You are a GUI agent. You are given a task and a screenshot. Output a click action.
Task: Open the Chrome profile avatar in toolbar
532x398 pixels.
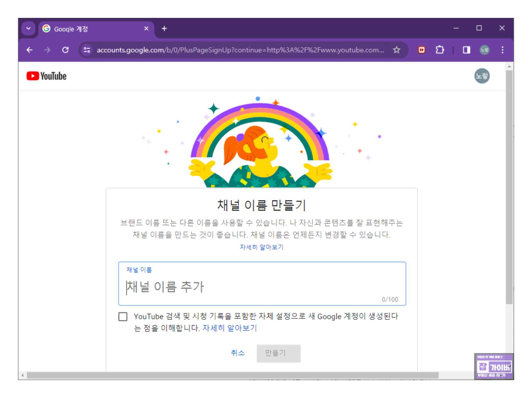484,50
